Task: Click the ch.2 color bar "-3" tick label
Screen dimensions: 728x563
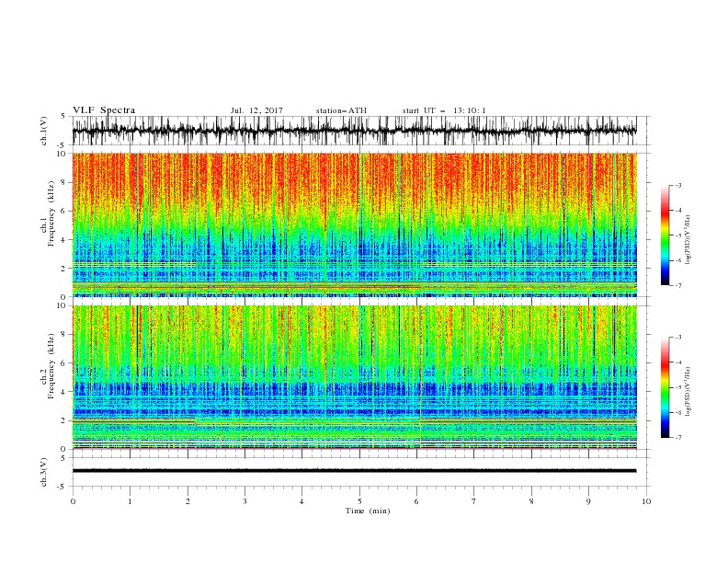Action: (x=678, y=338)
